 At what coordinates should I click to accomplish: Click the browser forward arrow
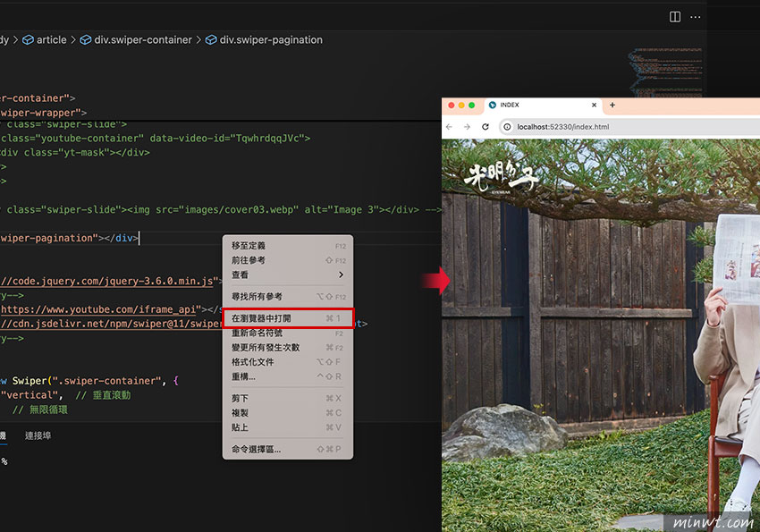(468, 127)
